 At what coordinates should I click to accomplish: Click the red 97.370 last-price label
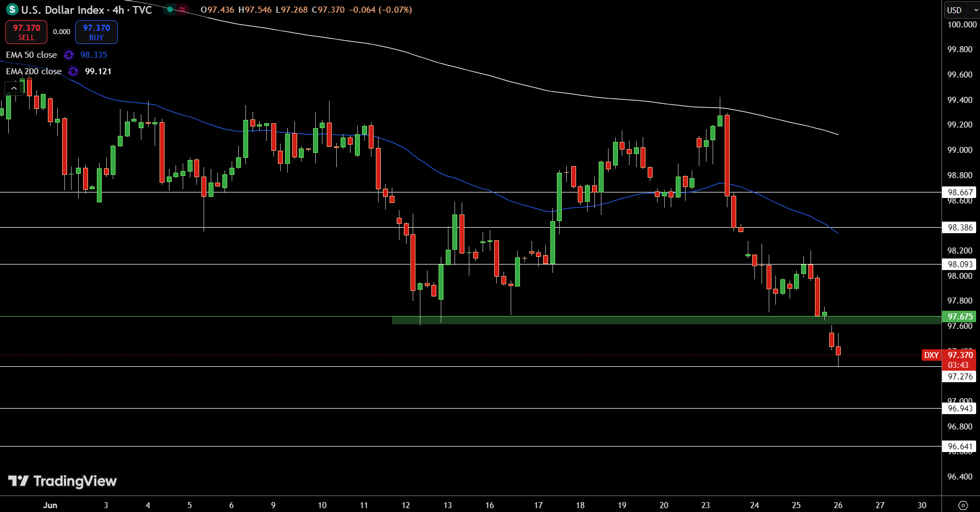960,355
